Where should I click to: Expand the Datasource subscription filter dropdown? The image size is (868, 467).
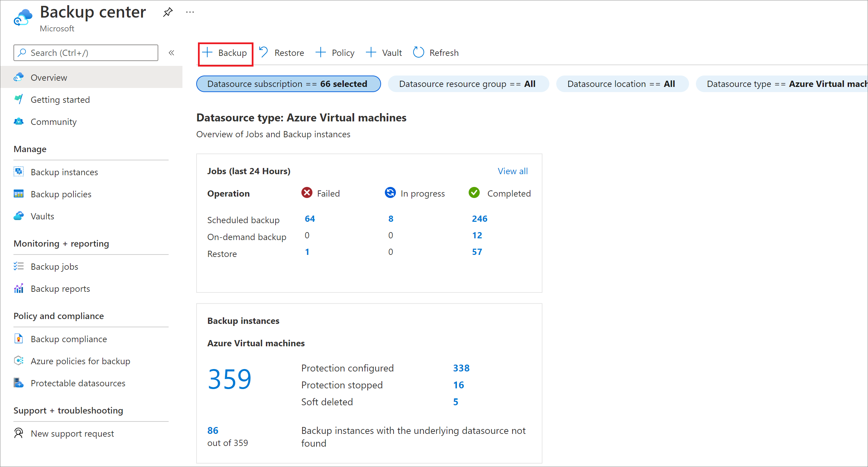point(287,83)
